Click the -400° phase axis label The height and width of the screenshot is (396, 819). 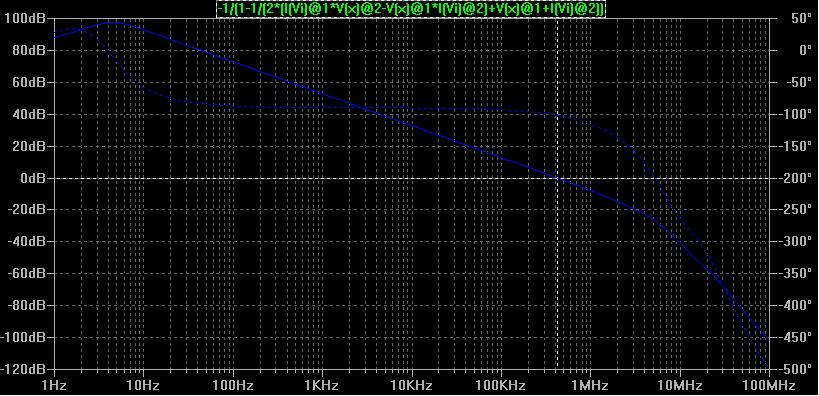795,305
